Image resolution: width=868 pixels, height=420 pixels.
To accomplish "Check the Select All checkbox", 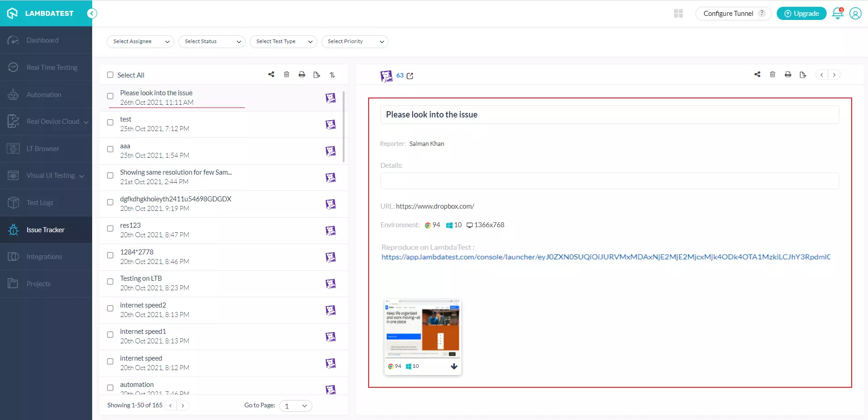I will coord(110,75).
